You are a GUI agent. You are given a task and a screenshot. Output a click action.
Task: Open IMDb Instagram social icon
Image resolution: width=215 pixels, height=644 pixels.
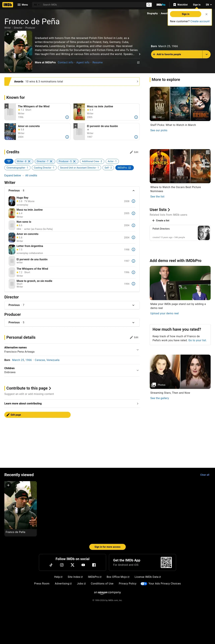point(62,565)
